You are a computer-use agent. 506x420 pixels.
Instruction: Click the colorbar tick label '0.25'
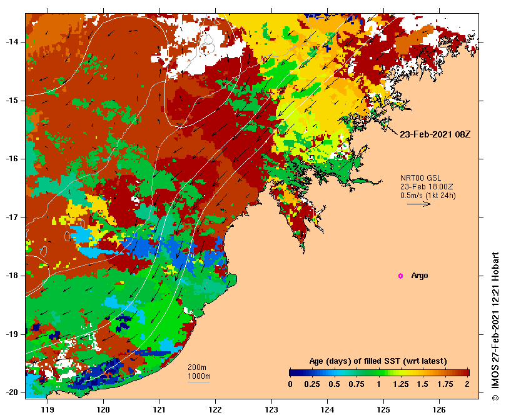311,384
